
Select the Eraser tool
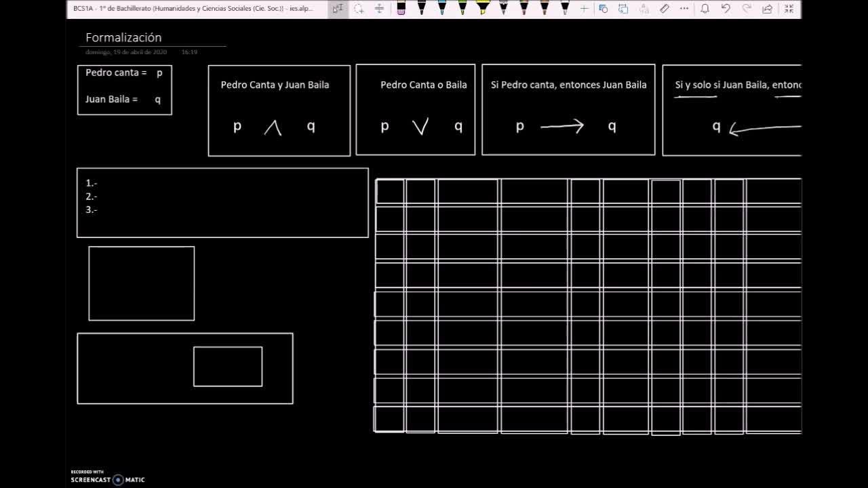[401, 8]
